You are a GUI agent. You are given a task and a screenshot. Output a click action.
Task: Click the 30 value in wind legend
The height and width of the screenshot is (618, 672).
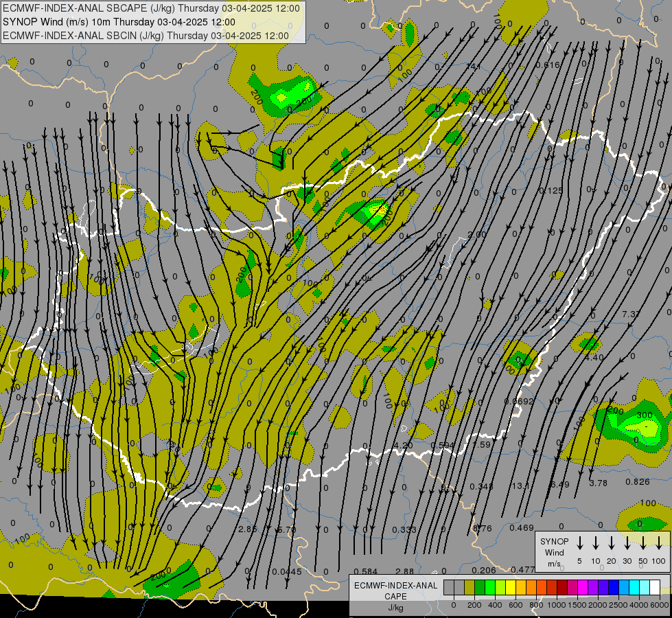[x=627, y=561]
